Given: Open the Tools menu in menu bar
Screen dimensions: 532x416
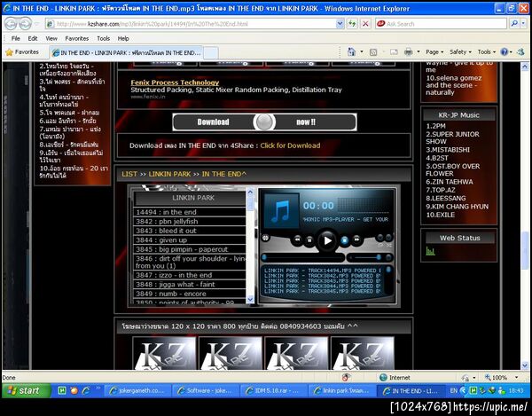Looking at the screenshot, I should point(103,38).
